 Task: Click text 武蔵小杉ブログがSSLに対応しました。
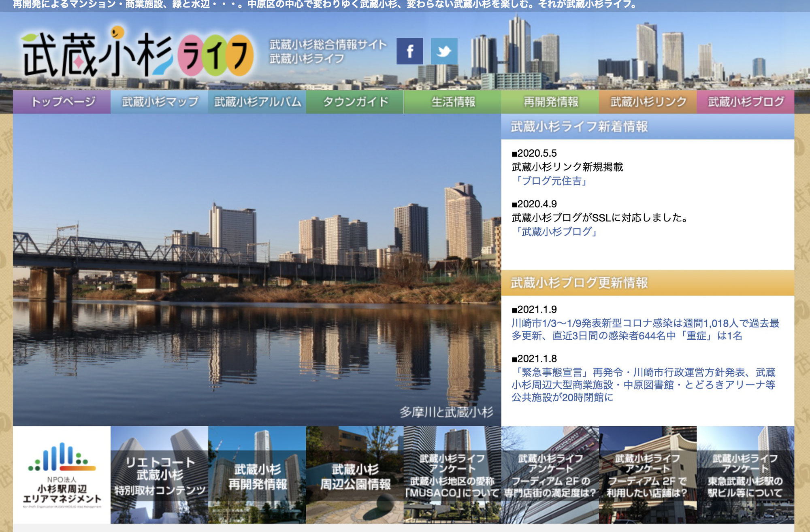(601, 218)
